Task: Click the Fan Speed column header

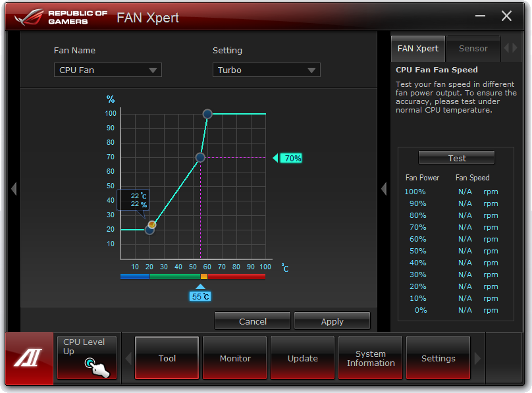Action: [x=472, y=178]
